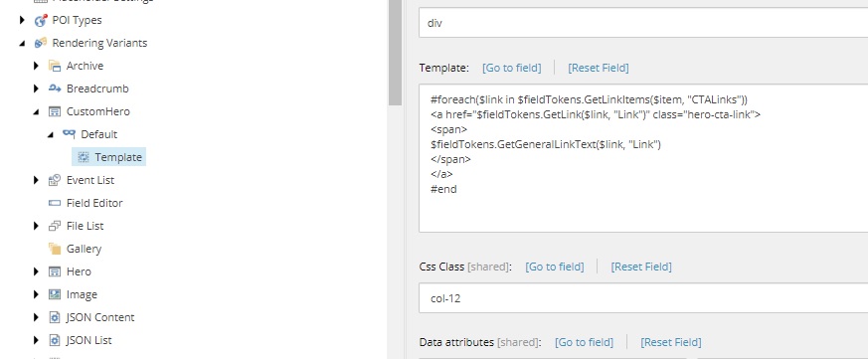Expand the File List node
The width and height of the screenshot is (868, 359).
36,226
